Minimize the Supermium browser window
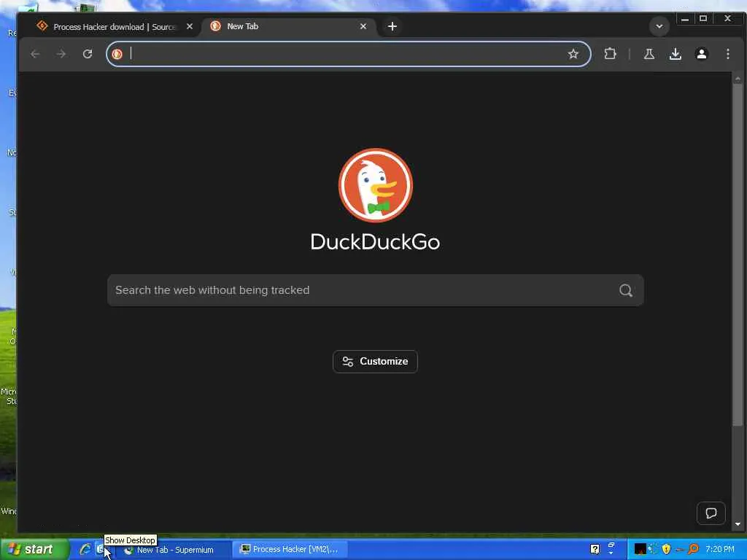 pos(684,19)
